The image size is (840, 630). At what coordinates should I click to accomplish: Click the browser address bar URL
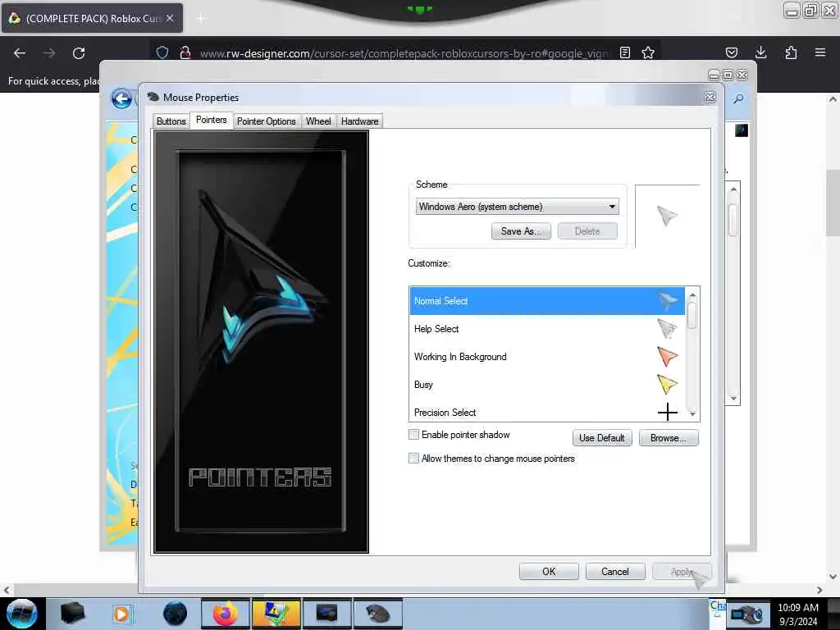(404, 53)
